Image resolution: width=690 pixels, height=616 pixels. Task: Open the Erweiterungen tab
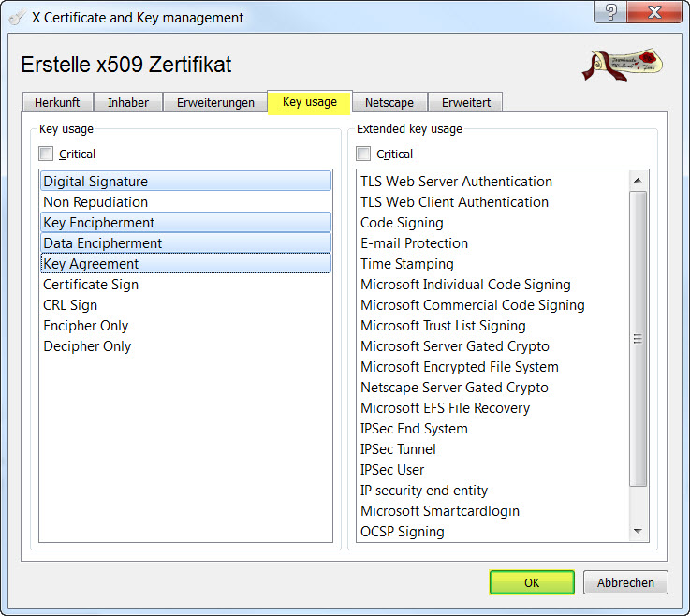click(215, 103)
